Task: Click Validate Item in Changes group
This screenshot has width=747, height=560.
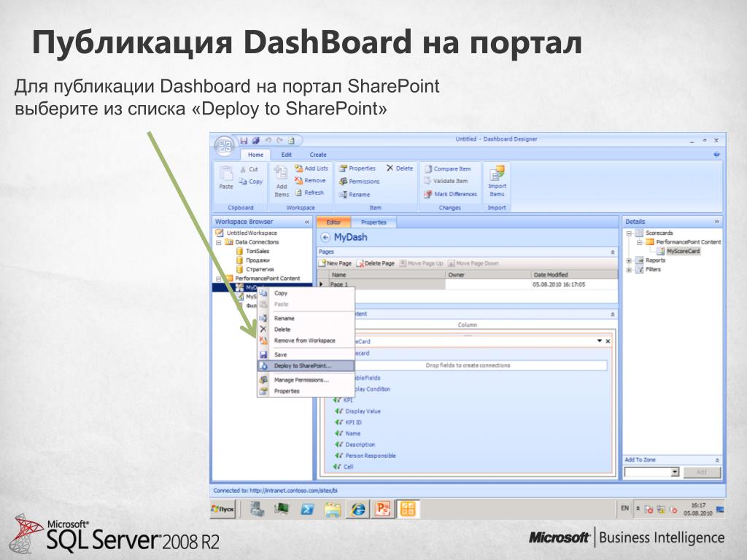Action: click(446, 181)
